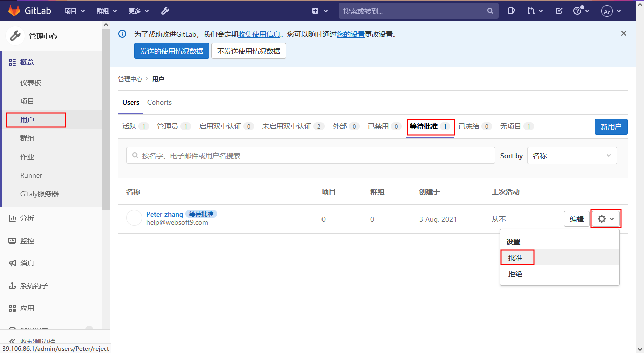The image size is (644, 353).
Task: Open the admin wrench icon in navbar
Action: click(165, 11)
